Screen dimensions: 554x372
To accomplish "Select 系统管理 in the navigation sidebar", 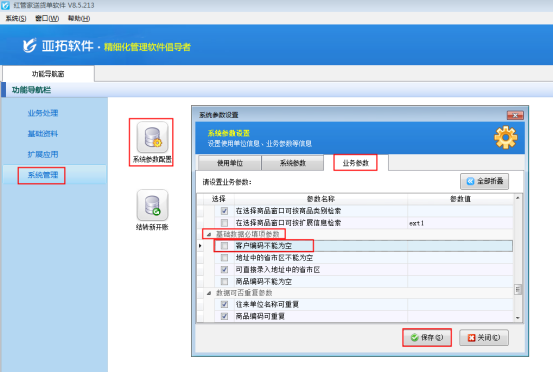I will (x=42, y=175).
